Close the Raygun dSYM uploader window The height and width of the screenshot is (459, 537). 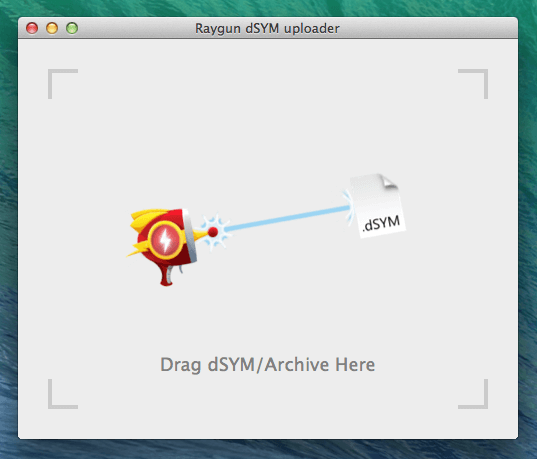coord(32,28)
